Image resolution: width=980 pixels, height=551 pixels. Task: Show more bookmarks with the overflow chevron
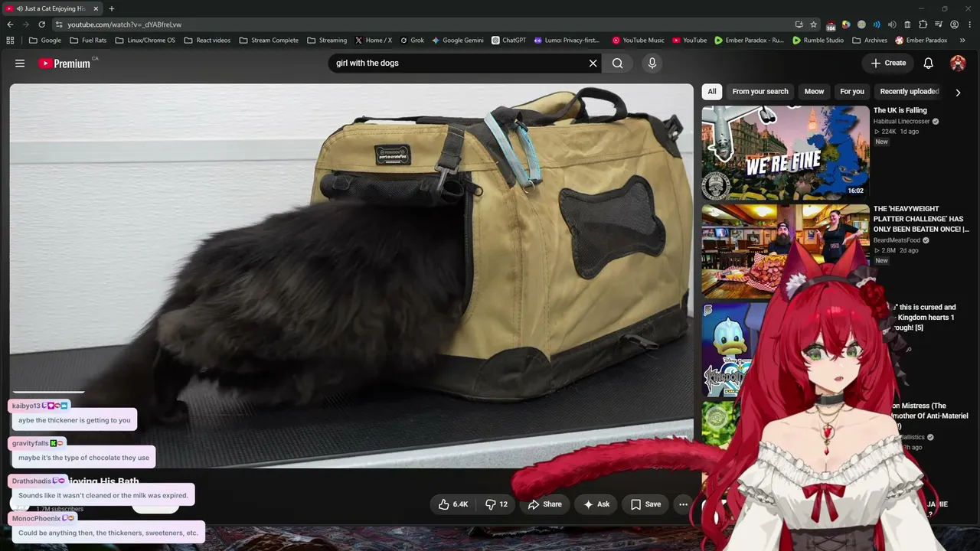962,41
